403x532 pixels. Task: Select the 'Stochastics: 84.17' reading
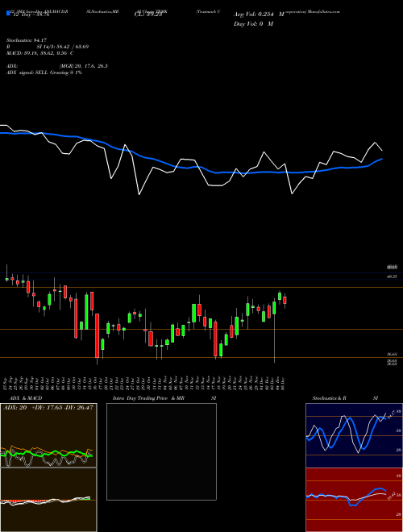click(x=25, y=40)
